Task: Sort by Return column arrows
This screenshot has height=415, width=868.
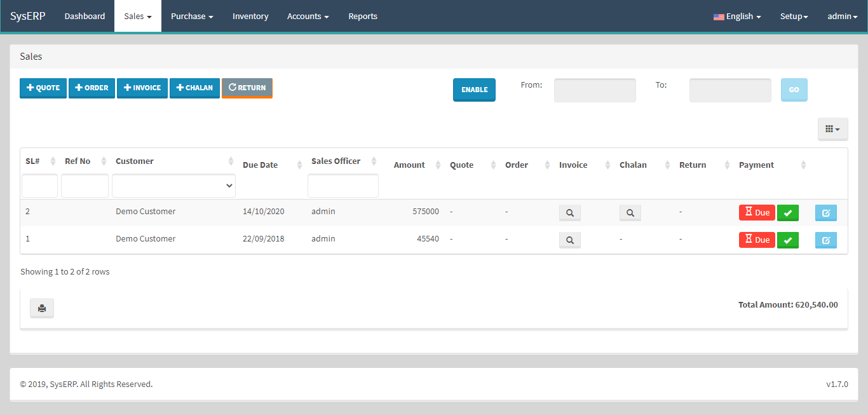Action: point(728,165)
